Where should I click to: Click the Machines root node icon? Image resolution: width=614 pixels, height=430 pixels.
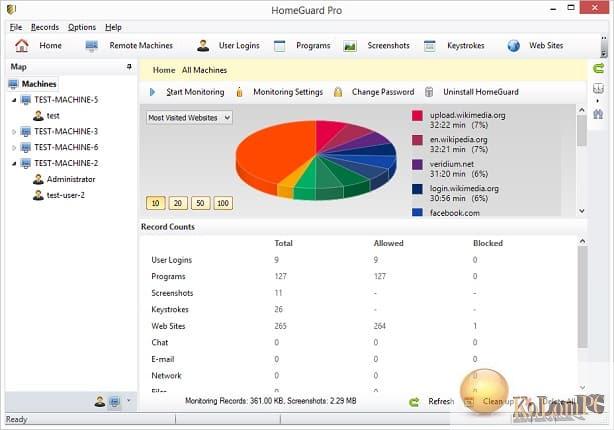coord(13,84)
